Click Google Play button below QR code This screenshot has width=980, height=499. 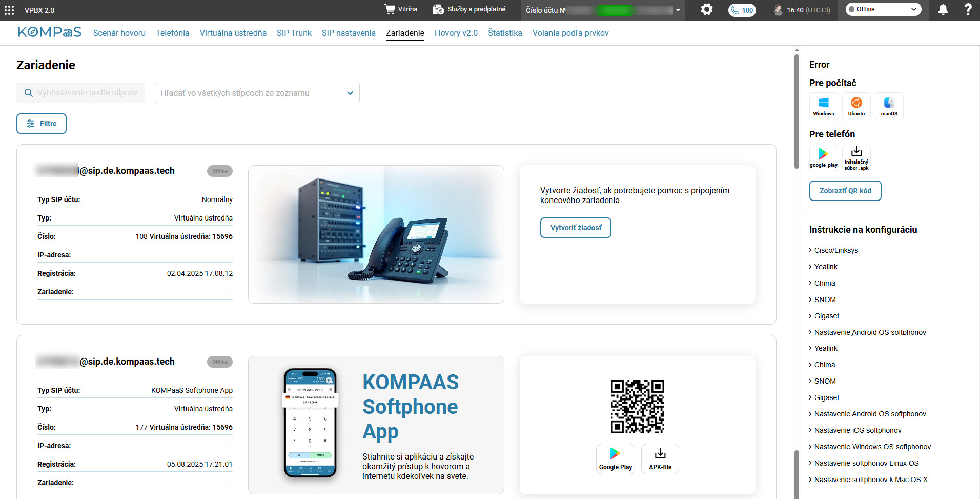click(615, 459)
